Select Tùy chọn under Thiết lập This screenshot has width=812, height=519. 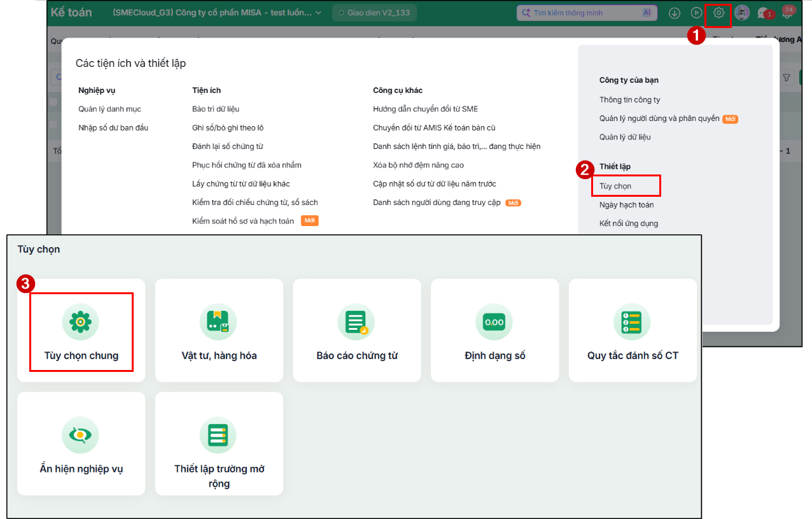coord(615,186)
